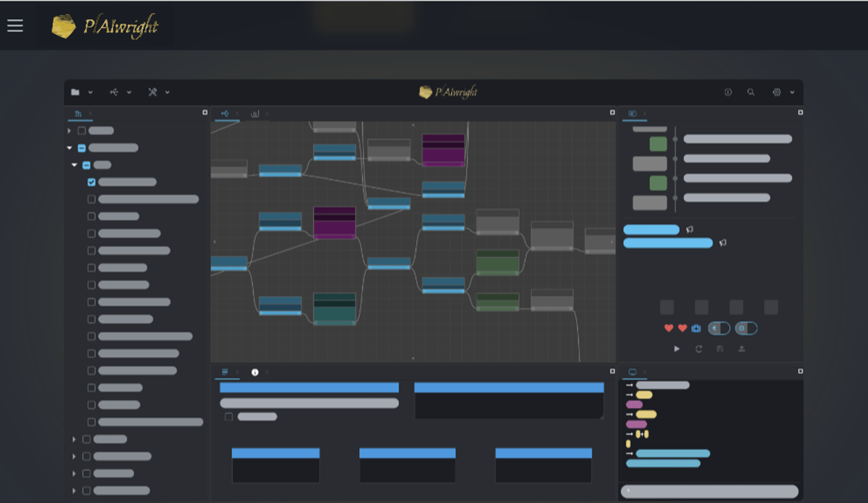Viewport: 868px width, 503px height.
Task: Click the graph nodes icon in the toolbar
Action: click(114, 92)
